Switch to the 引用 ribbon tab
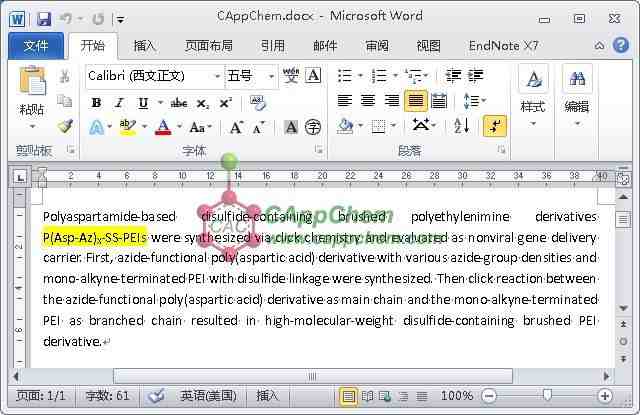 click(x=272, y=46)
